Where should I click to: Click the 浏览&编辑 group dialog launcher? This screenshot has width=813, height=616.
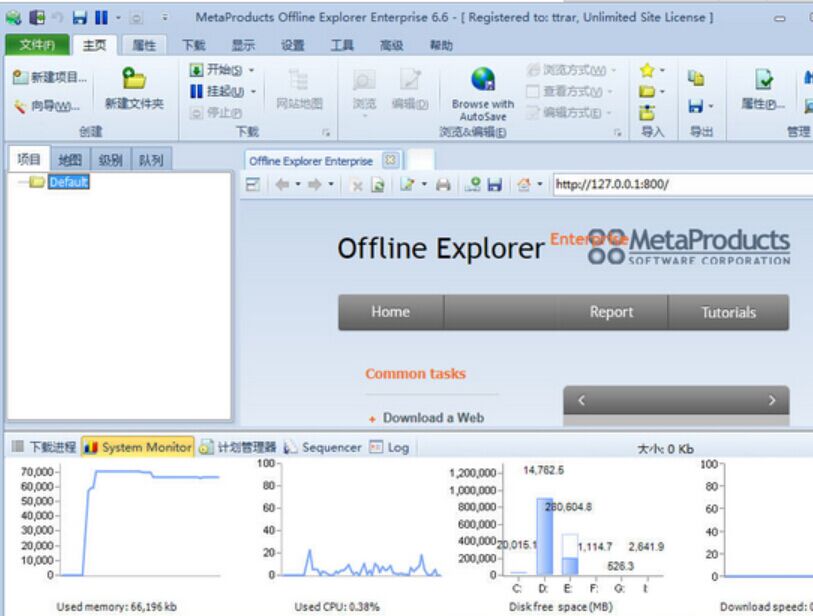[618, 133]
